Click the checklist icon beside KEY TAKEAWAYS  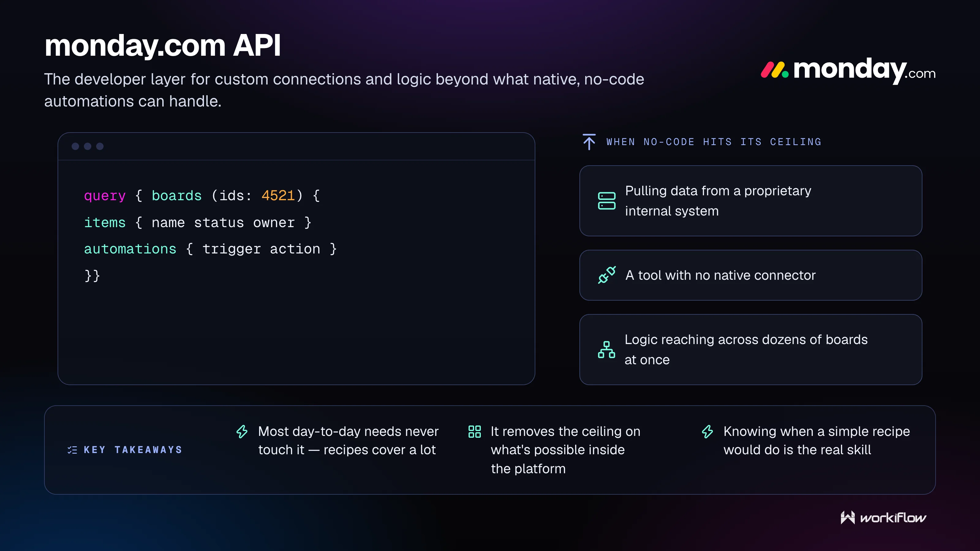point(72,450)
